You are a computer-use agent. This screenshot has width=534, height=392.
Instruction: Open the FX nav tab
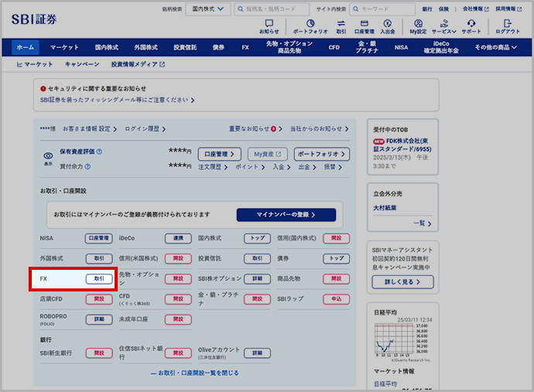point(245,47)
